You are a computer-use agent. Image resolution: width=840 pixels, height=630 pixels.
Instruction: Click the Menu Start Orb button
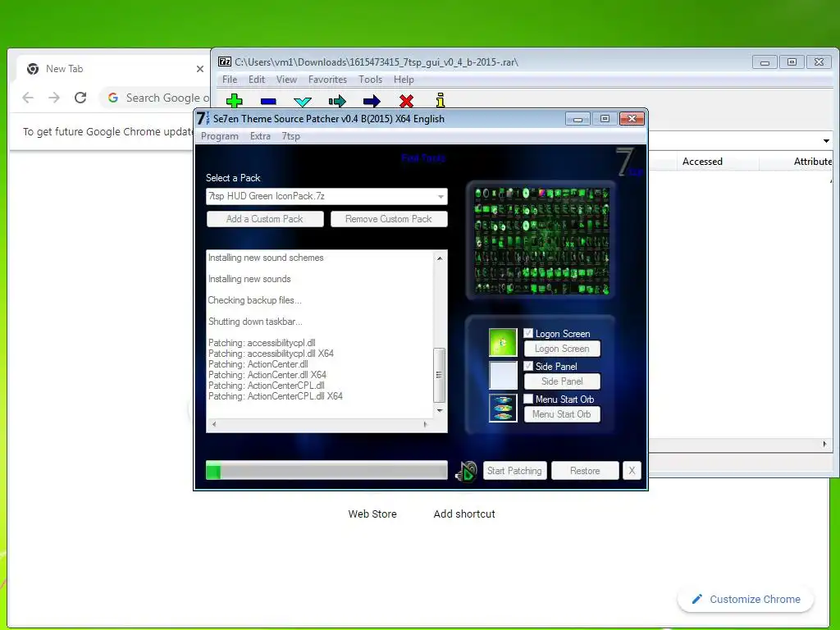pyautogui.click(x=562, y=414)
